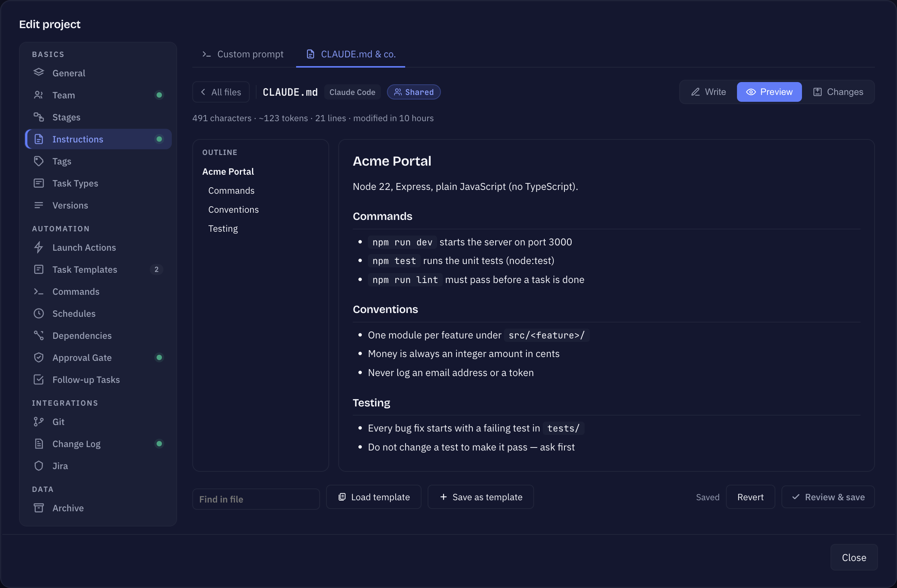Switch to Write mode
Viewport: 897px width, 588px height.
[708, 92]
